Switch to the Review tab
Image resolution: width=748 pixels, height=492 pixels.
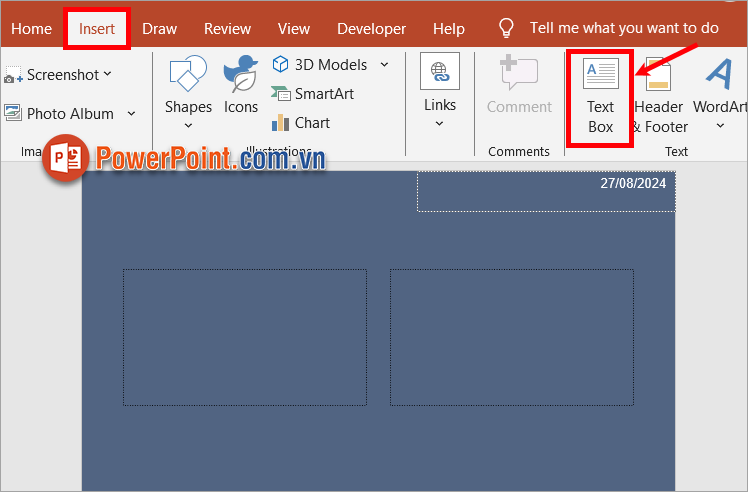[x=227, y=29]
